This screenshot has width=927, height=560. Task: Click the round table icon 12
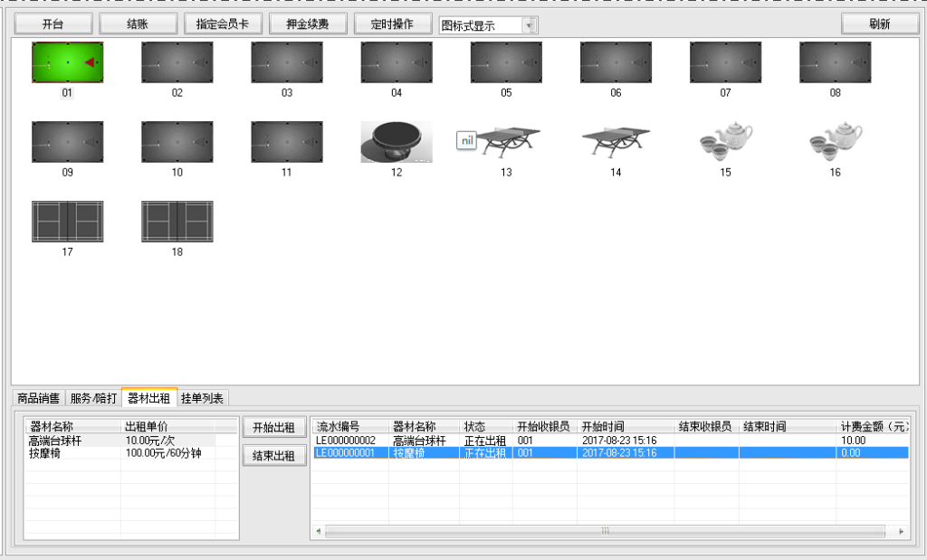pyautogui.click(x=397, y=142)
